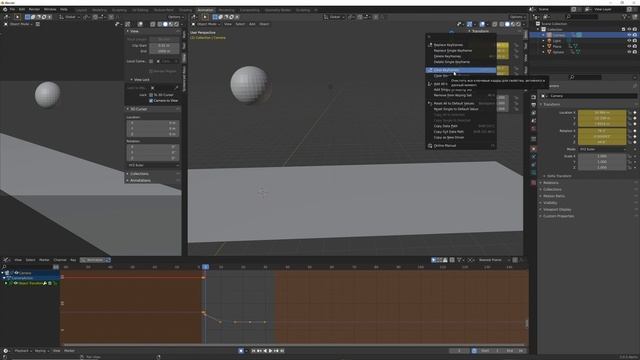This screenshot has height=360, width=640.
Task: Open the View menu in graph editor
Action: [18, 260]
